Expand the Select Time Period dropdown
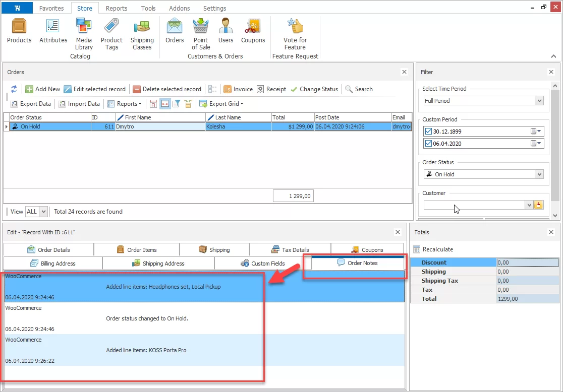The width and height of the screenshot is (563, 392). [539, 101]
